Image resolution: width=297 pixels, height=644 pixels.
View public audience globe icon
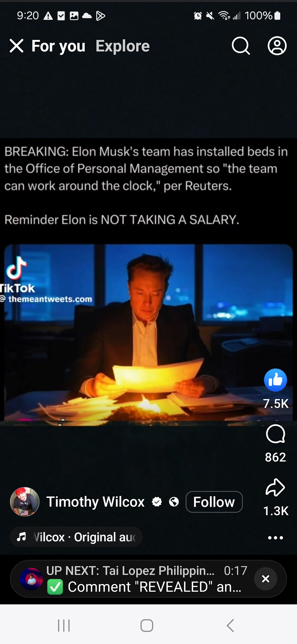pos(174,502)
